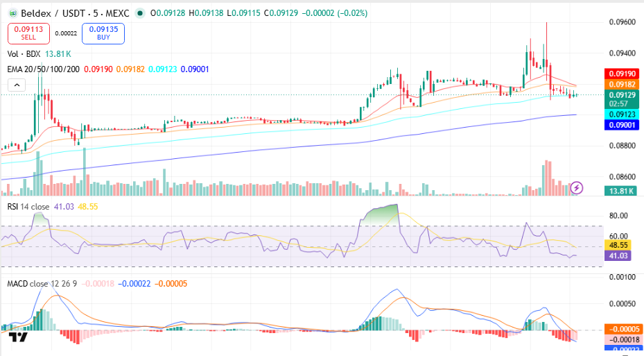The width and height of the screenshot is (644, 356).
Task: Click the orange −0.00005 MACD scale label
Action: [624, 329]
